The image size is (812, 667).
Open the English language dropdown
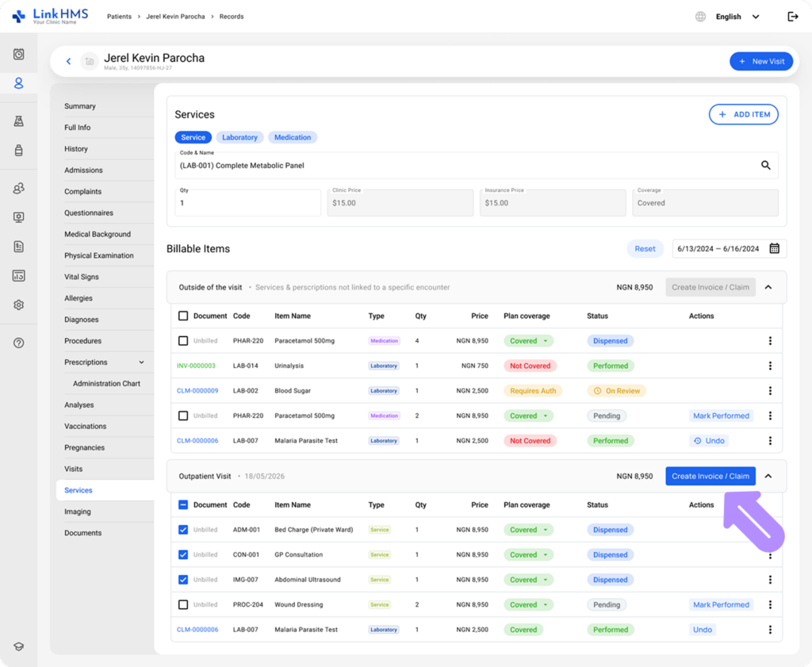[737, 17]
